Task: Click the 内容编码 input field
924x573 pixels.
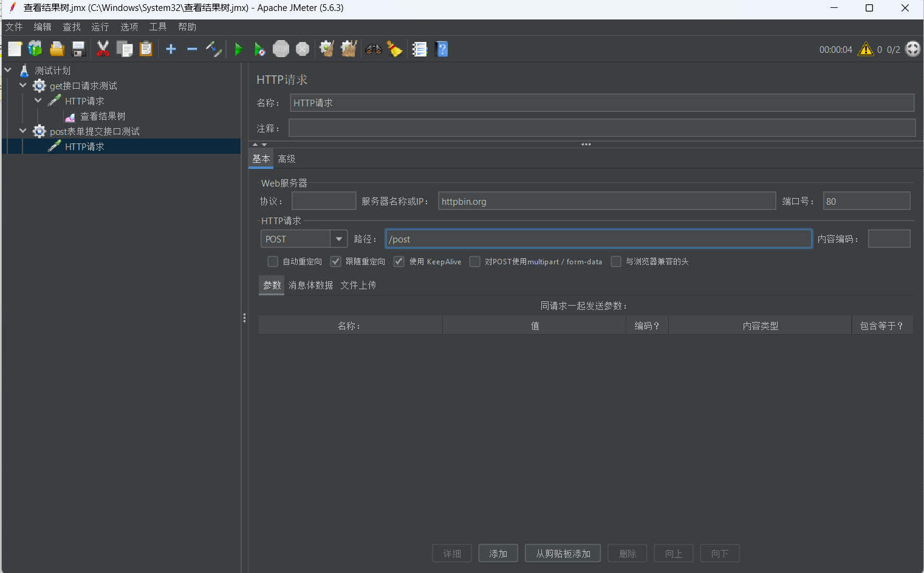Action: [x=889, y=239]
